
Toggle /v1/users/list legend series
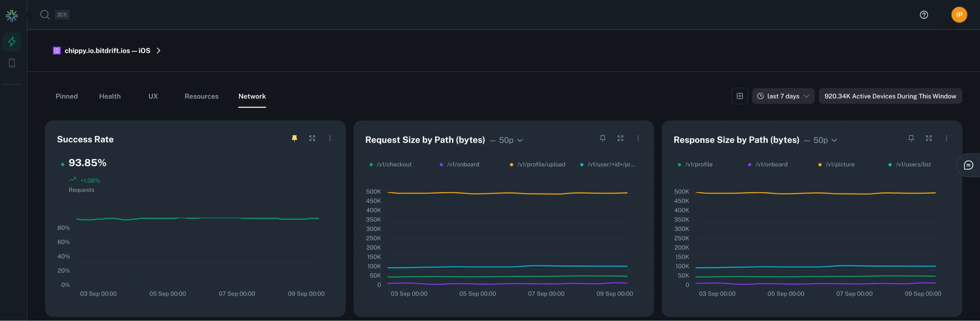tap(909, 164)
